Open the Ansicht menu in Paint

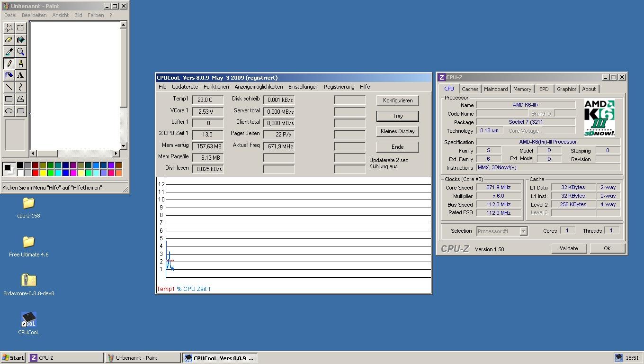click(x=61, y=15)
